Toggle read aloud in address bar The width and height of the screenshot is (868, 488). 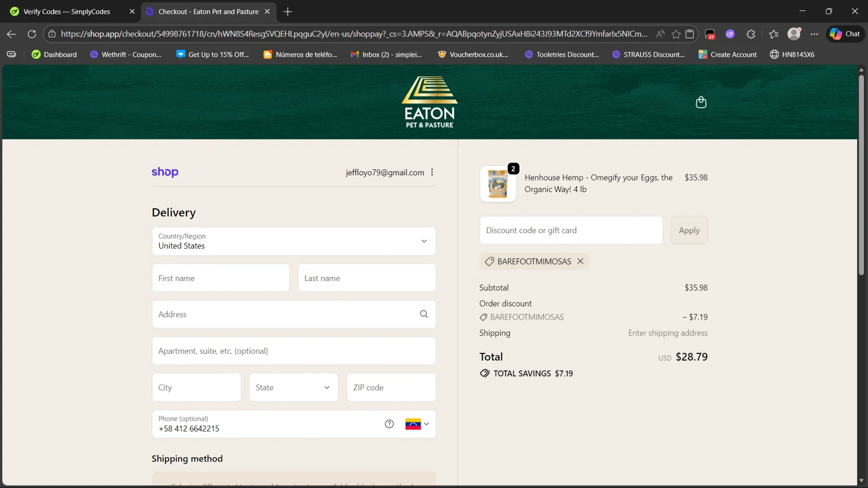(660, 34)
